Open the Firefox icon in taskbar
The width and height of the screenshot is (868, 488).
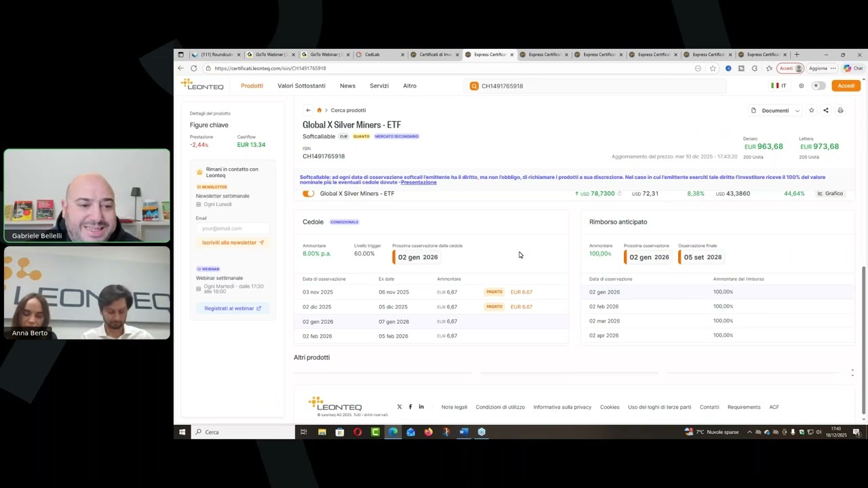click(x=429, y=432)
